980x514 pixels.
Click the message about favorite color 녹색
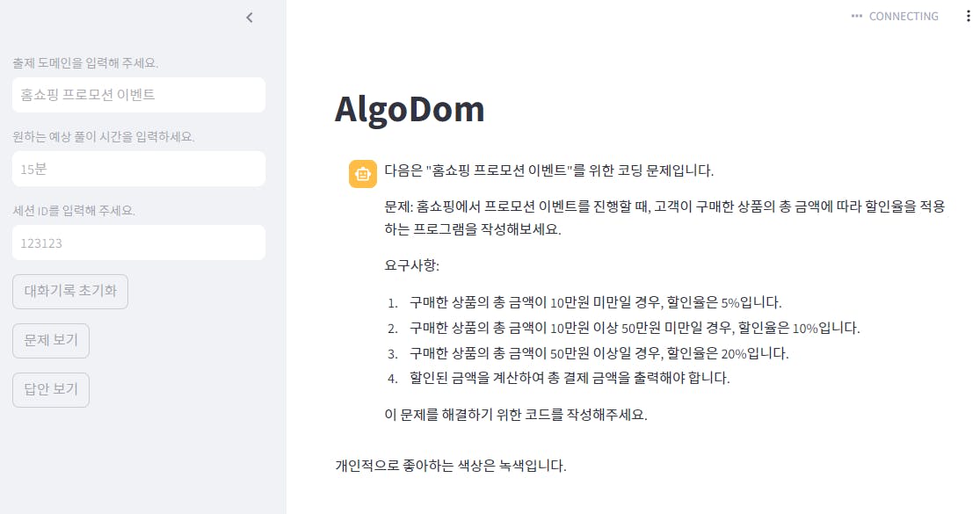450,466
